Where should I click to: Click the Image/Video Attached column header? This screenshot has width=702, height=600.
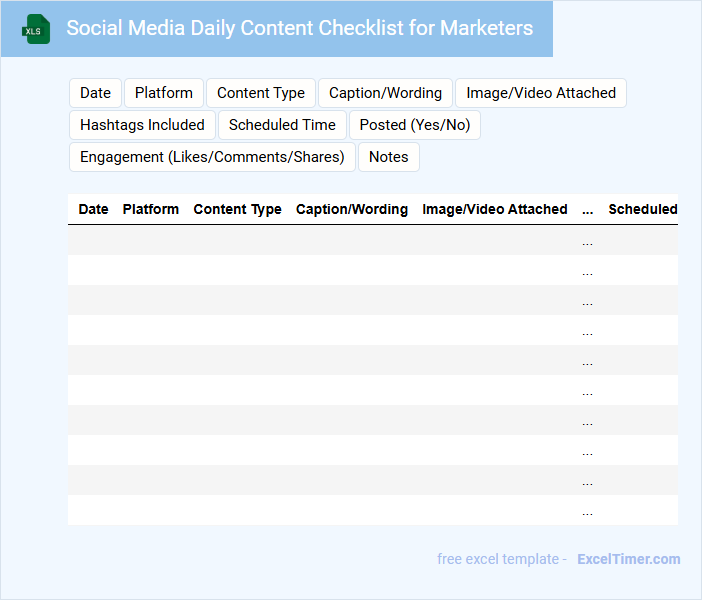tap(495, 210)
